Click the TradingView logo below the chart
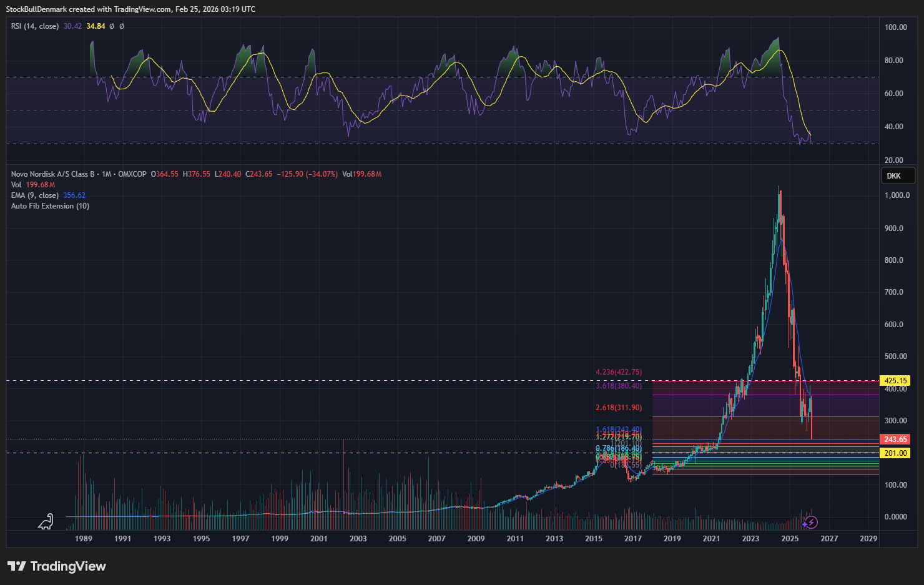924x585 pixels. 57,566
